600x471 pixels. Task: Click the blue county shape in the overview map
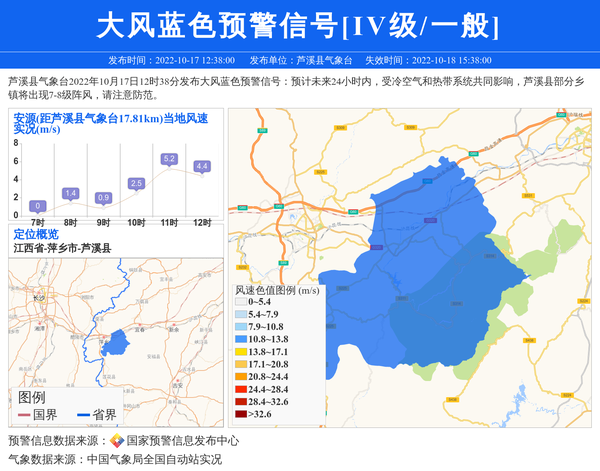tap(116, 344)
